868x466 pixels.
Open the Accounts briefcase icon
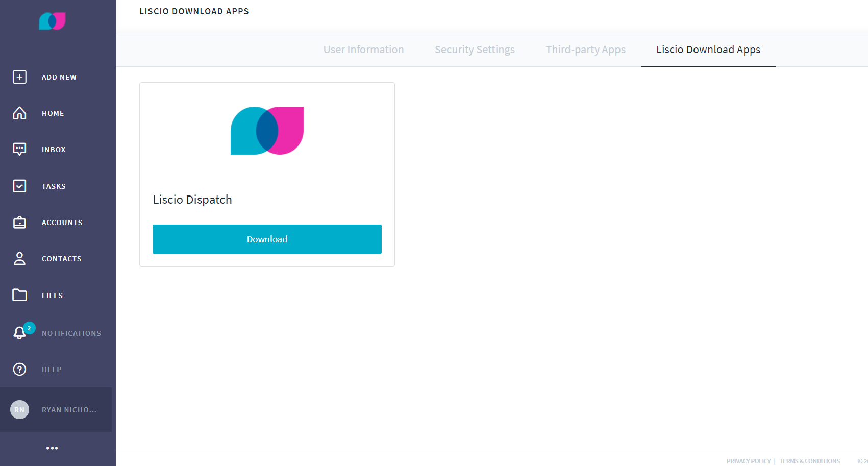click(x=19, y=223)
